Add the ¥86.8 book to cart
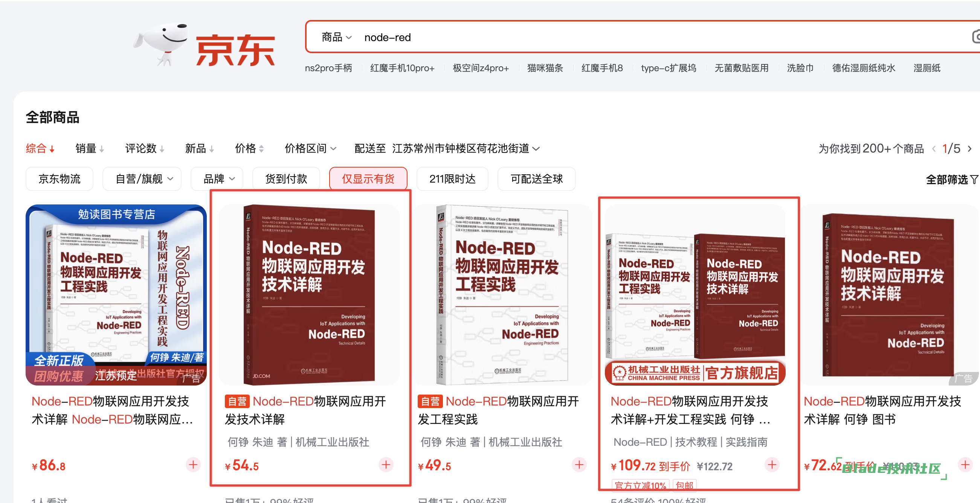 (193, 465)
